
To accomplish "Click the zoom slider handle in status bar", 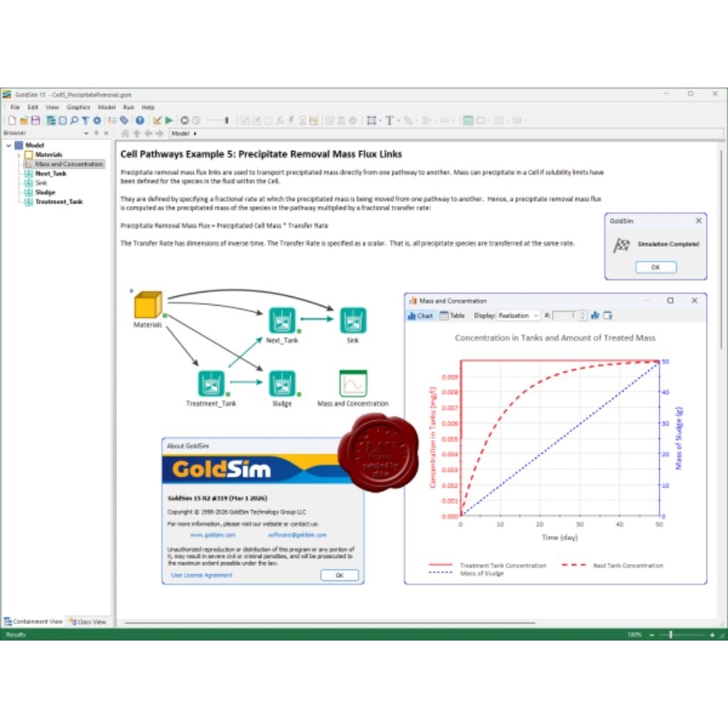I will 671,635.
